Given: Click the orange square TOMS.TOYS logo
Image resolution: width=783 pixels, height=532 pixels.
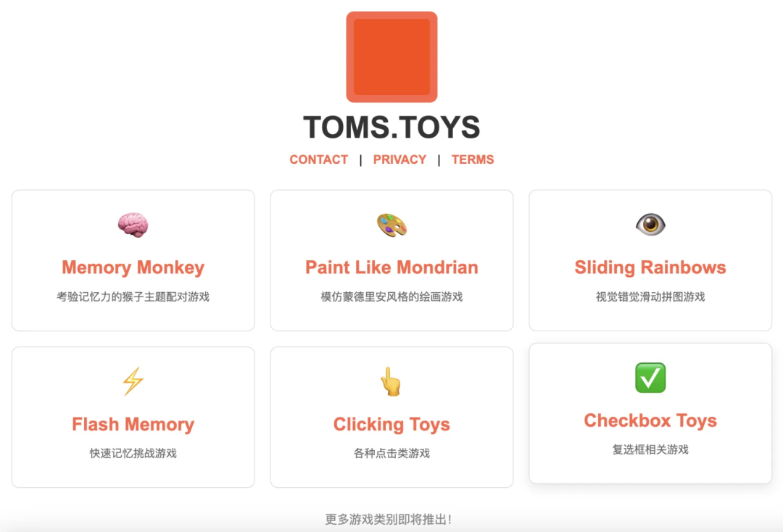Looking at the screenshot, I should click(391, 57).
